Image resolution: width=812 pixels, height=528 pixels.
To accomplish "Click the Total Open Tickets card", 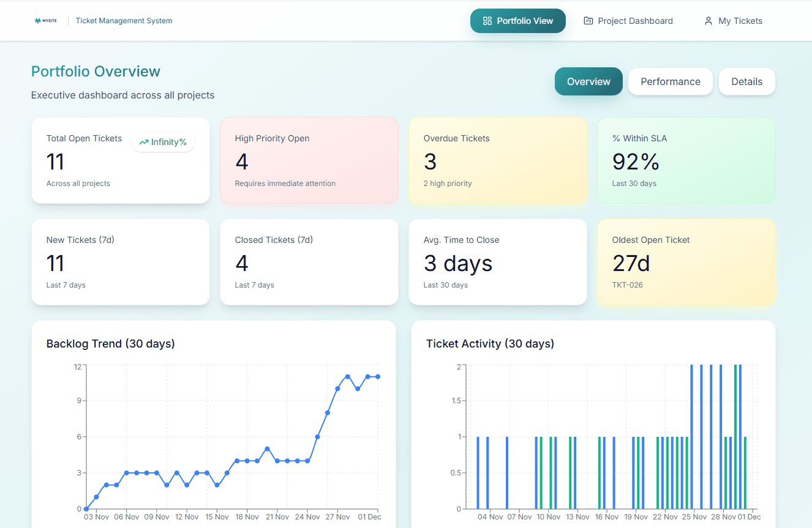I will click(120, 160).
